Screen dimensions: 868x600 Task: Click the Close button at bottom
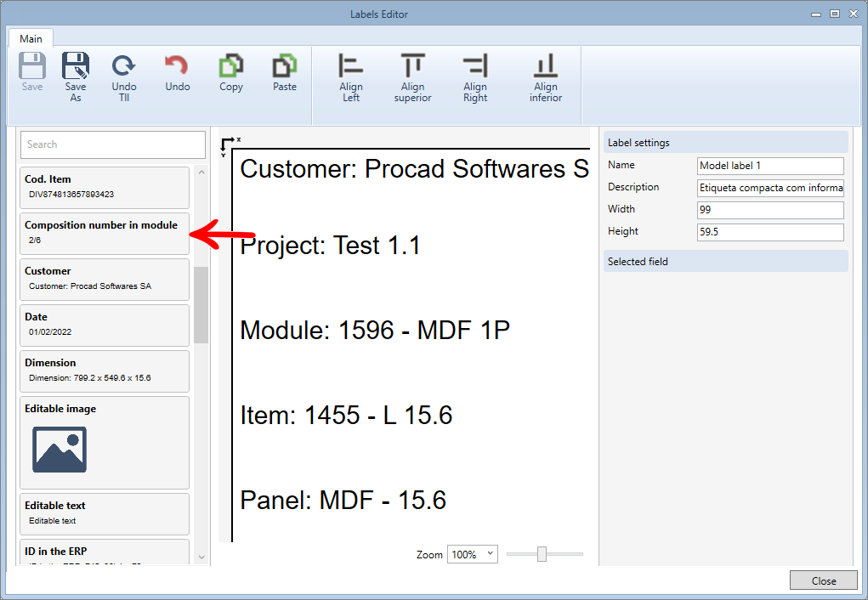coord(823,580)
